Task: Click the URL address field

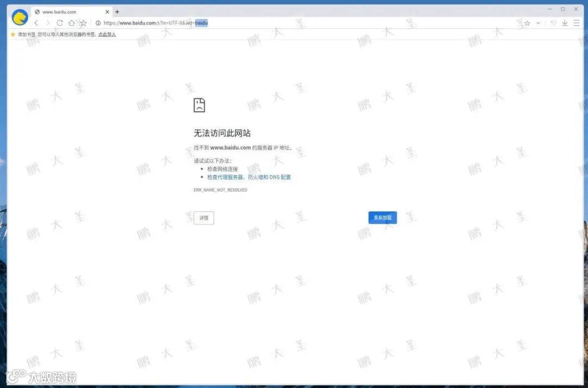Action: (308, 23)
